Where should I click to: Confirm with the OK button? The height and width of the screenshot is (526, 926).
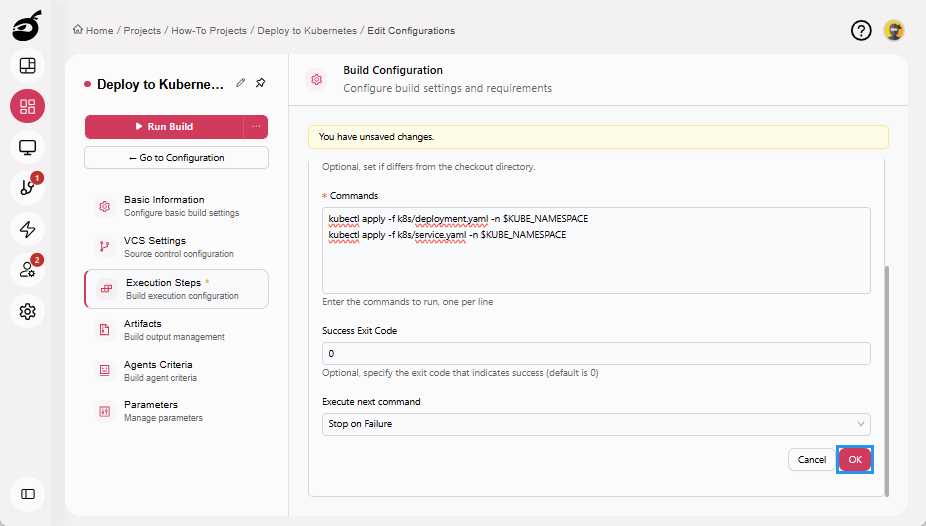855,459
